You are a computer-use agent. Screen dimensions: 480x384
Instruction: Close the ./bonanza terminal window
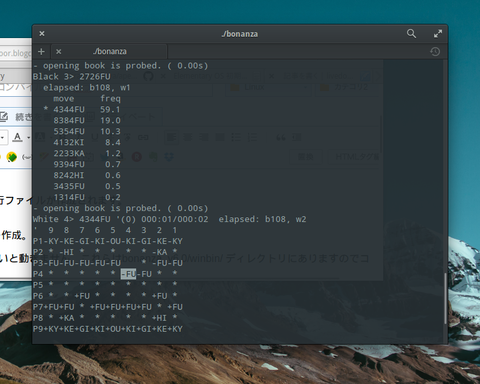coord(42,34)
